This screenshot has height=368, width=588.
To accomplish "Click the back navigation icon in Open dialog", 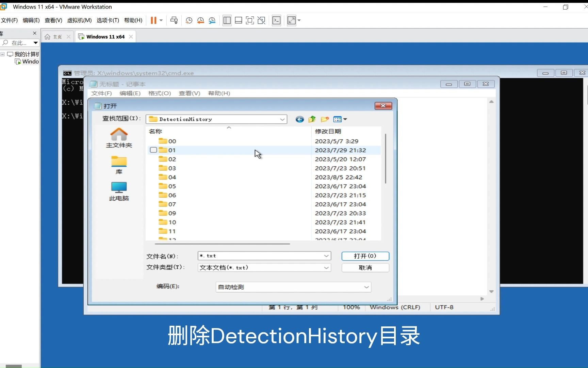I will pos(300,119).
